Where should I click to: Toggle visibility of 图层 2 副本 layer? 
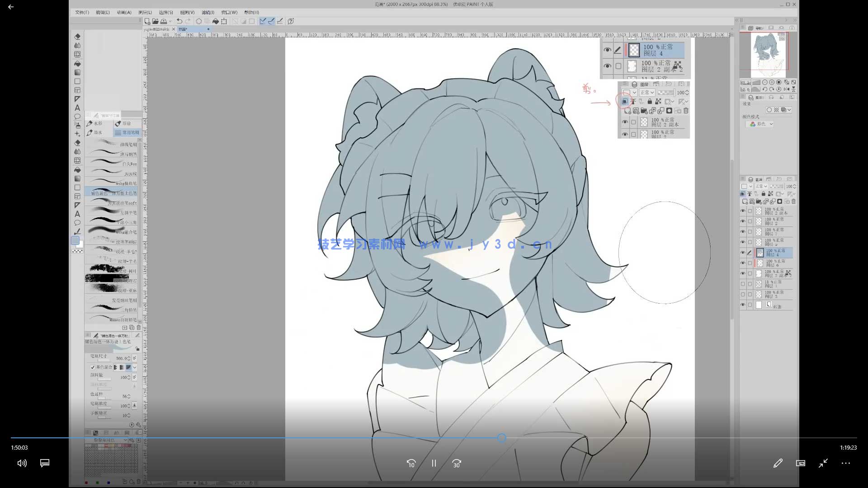[x=743, y=210]
